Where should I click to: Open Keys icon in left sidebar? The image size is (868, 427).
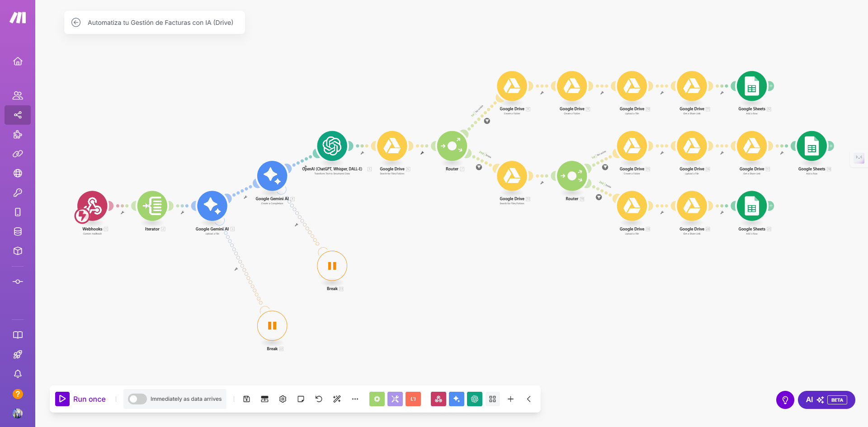tap(18, 192)
